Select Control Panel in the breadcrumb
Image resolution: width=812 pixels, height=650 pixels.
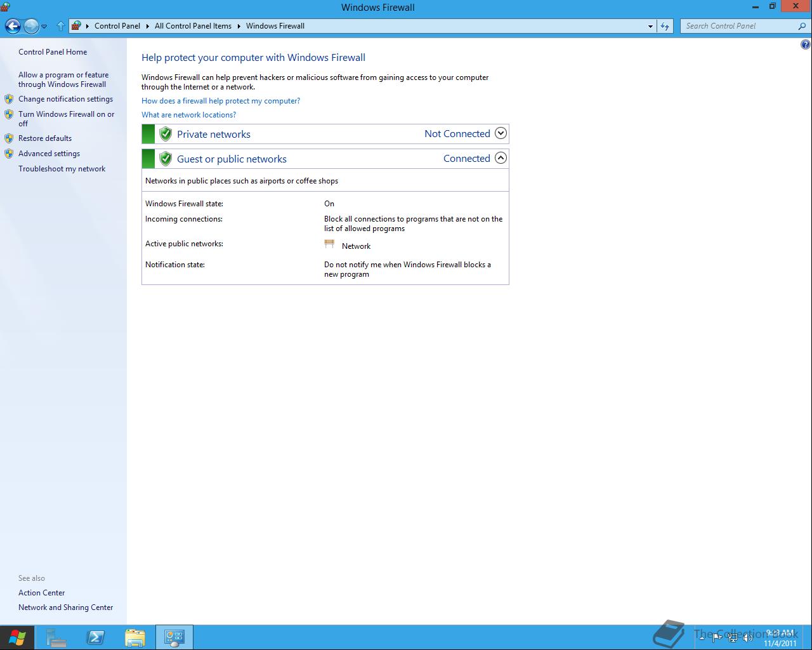coord(117,26)
